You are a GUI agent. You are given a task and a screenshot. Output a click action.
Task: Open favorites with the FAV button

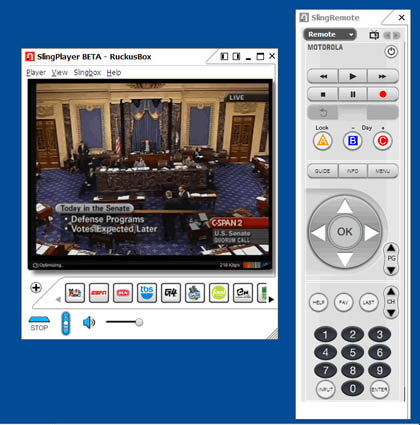click(343, 302)
